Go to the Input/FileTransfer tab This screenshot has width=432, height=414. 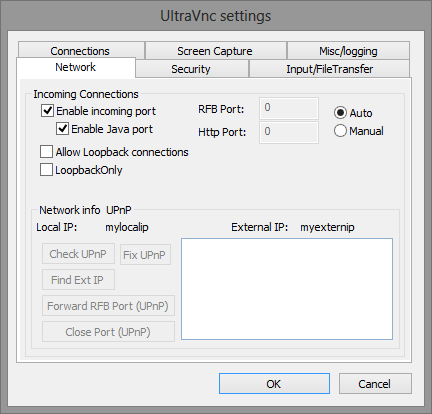(x=329, y=69)
